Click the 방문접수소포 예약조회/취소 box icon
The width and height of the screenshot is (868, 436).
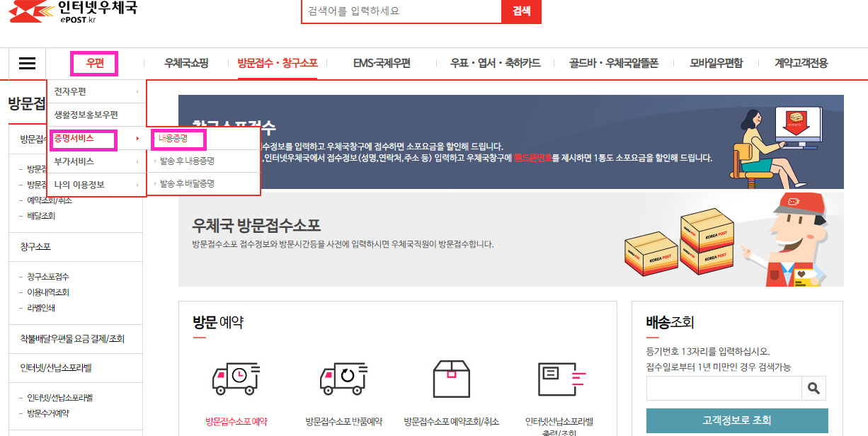coord(452,379)
